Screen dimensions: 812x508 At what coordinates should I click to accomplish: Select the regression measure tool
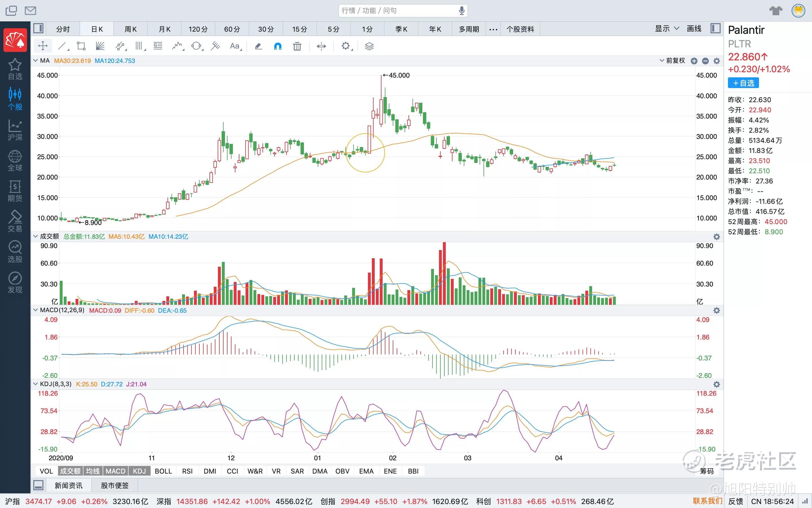click(x=215, y=46)
